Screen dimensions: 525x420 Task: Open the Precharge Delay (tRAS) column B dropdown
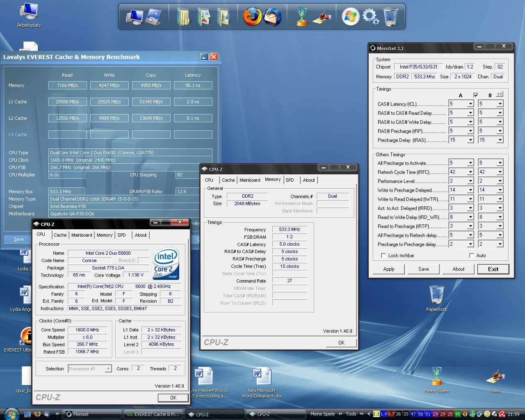click(x=500, y=140)
